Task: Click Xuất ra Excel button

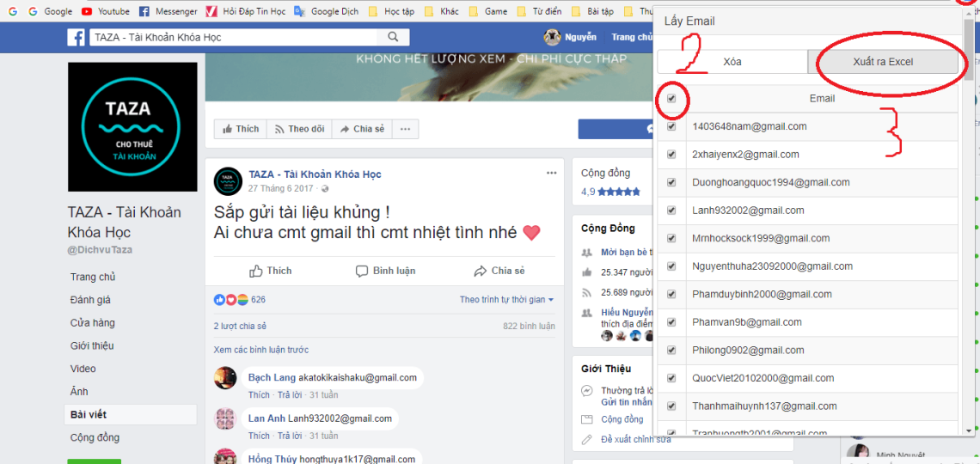Action: click(x=883, y=62)
